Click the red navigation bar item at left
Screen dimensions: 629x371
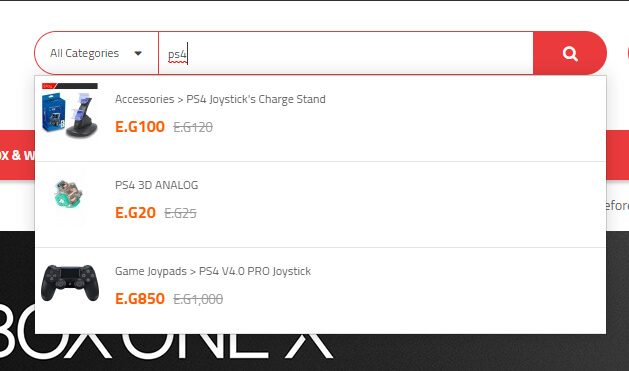(x=17, y=155)
